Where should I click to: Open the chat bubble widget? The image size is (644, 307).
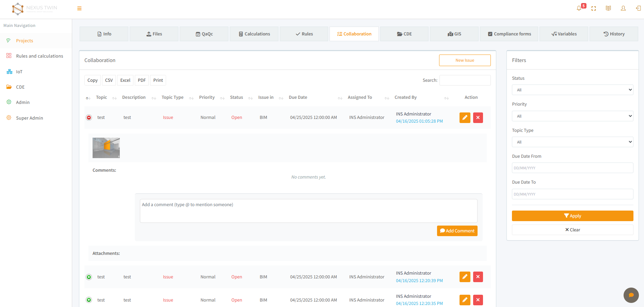click(x=631, y=295)
